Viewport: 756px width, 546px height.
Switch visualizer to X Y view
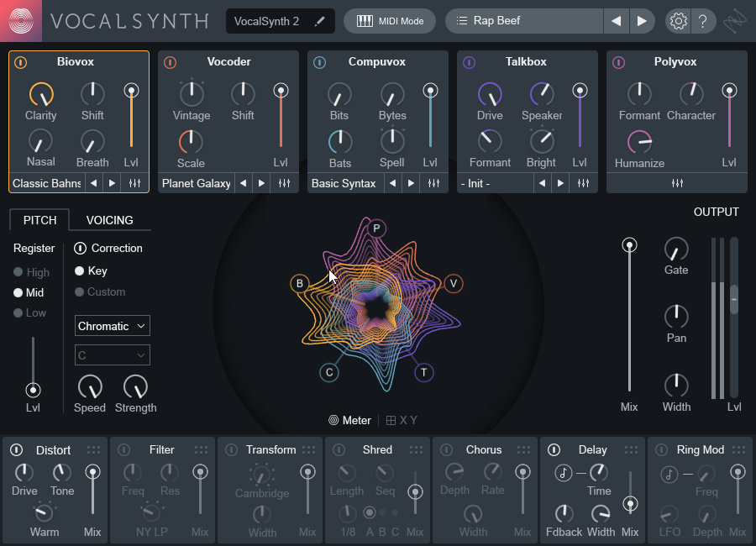pyautogui.click(x=402, y=420)
